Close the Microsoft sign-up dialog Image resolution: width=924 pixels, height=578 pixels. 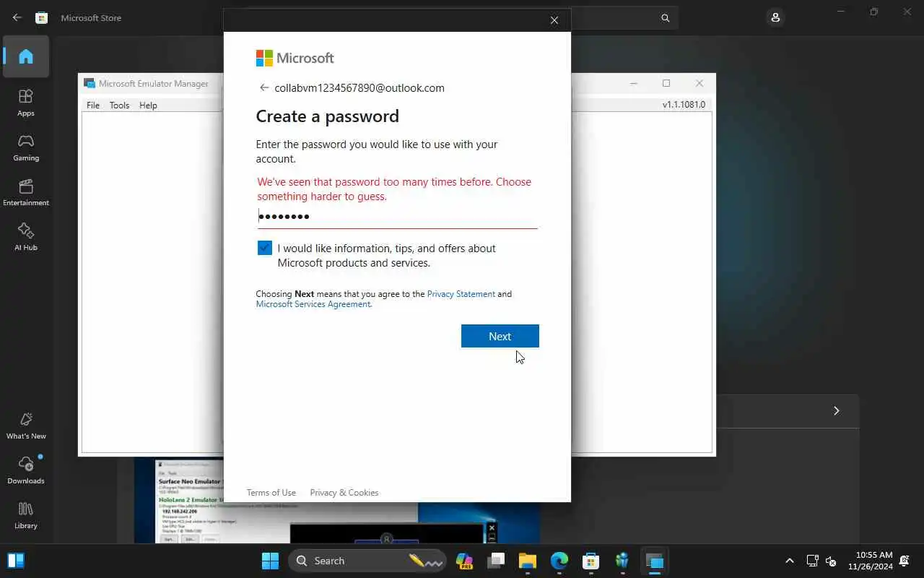click(x=554, y=20)
